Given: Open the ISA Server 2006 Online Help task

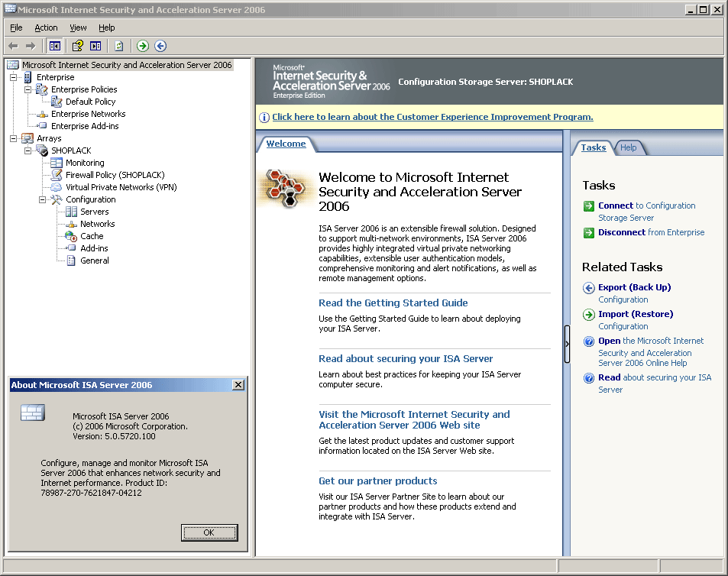Looking at the screenshot, I should click(651, 352).
